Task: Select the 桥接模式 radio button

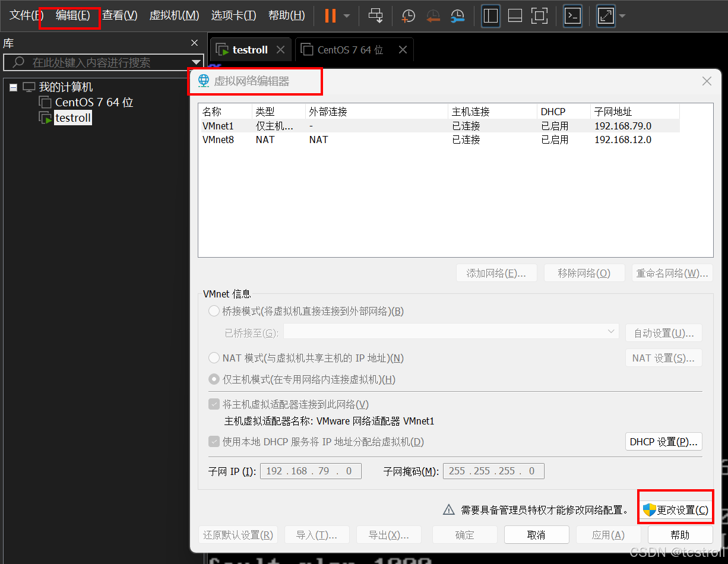Action: pos(214,311)
